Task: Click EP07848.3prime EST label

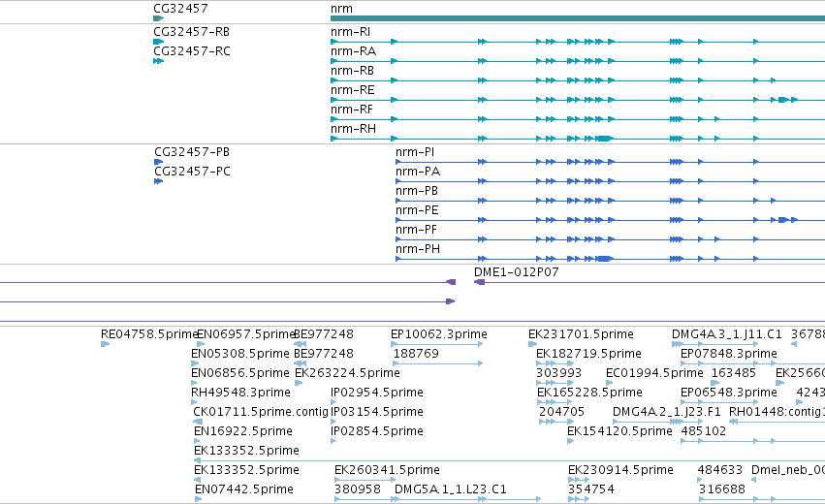Action: tap(729, 354)
